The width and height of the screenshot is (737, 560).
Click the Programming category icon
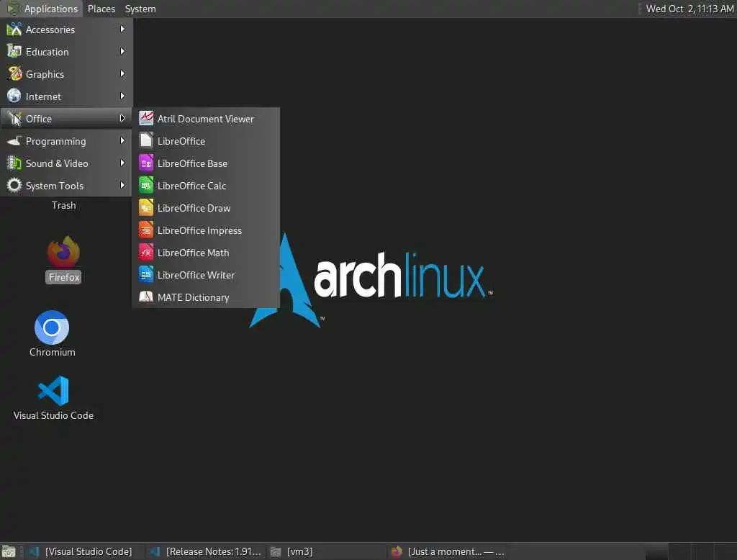click(14, 140)
